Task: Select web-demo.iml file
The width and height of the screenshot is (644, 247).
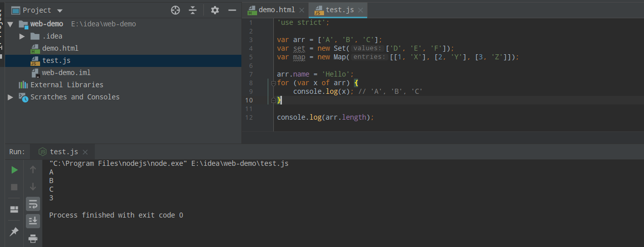Action: [66, 73]
